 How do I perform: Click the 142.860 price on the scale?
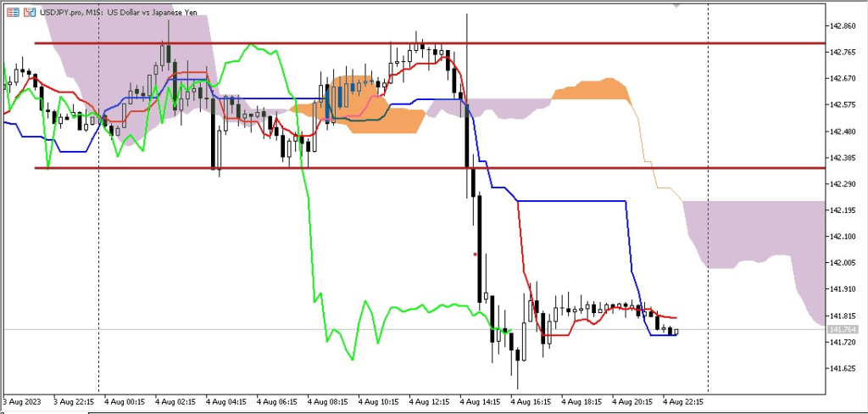843,26
